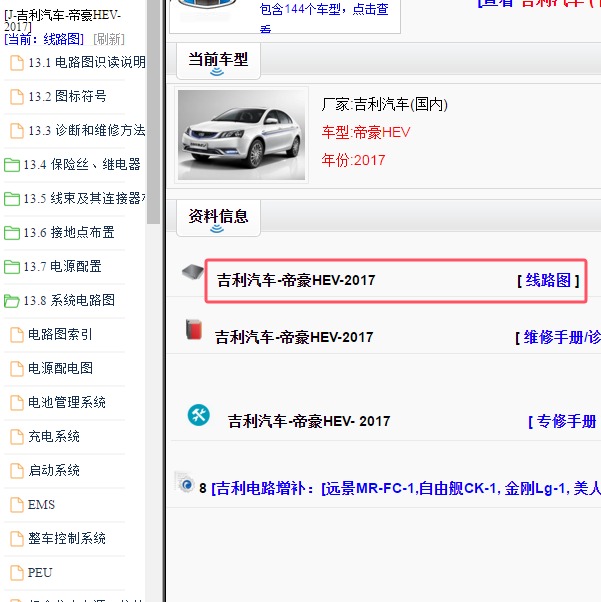Click red book icon beside 维修手册 row
The width and height of the screenshot is (601, 602).
point(194,329)
